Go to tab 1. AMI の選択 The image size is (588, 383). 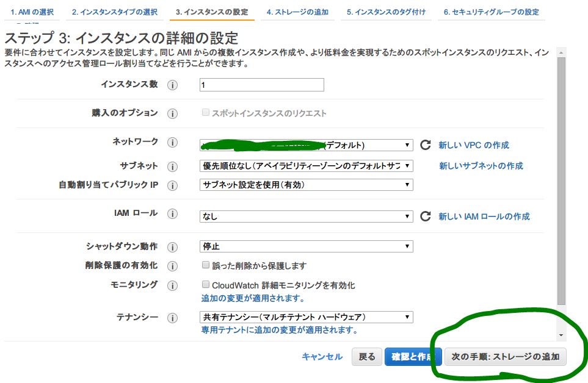[x=32, y=12]
